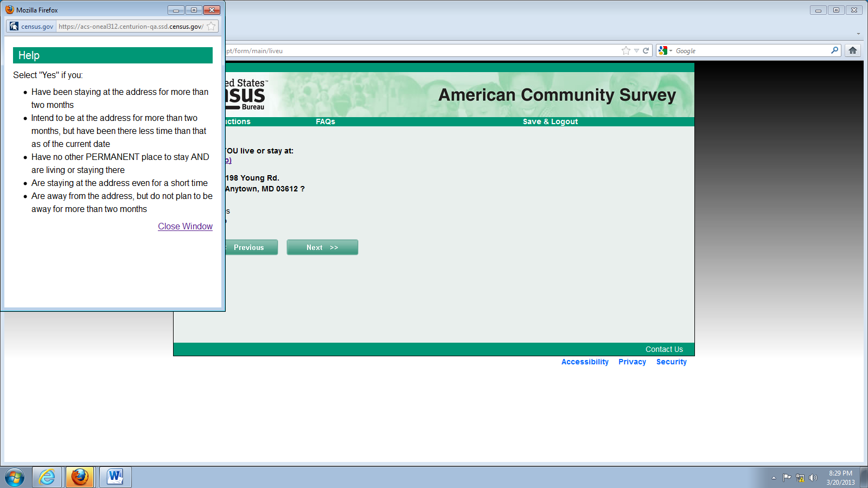
Task: Open the Privacy footer link
Action: 632,362
